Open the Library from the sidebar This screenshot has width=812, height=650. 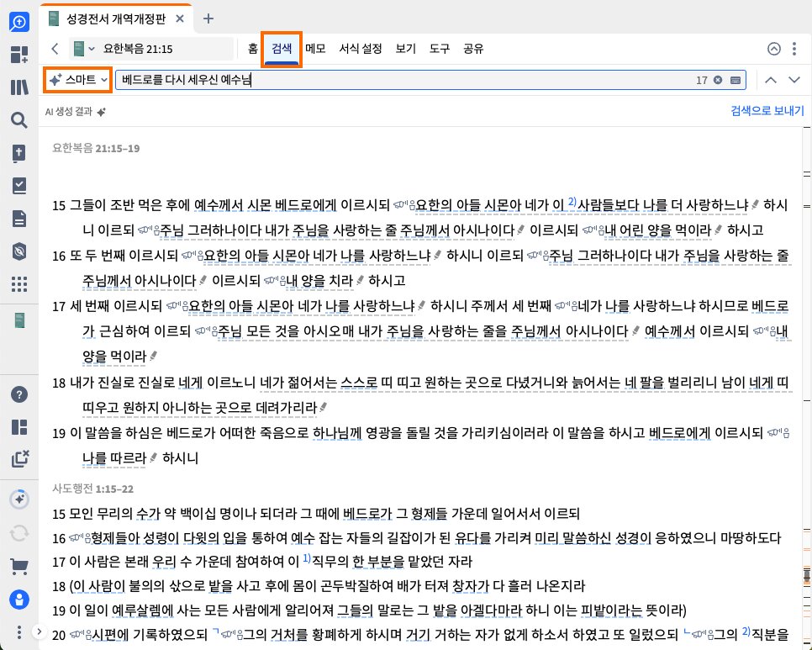point(19,87)
